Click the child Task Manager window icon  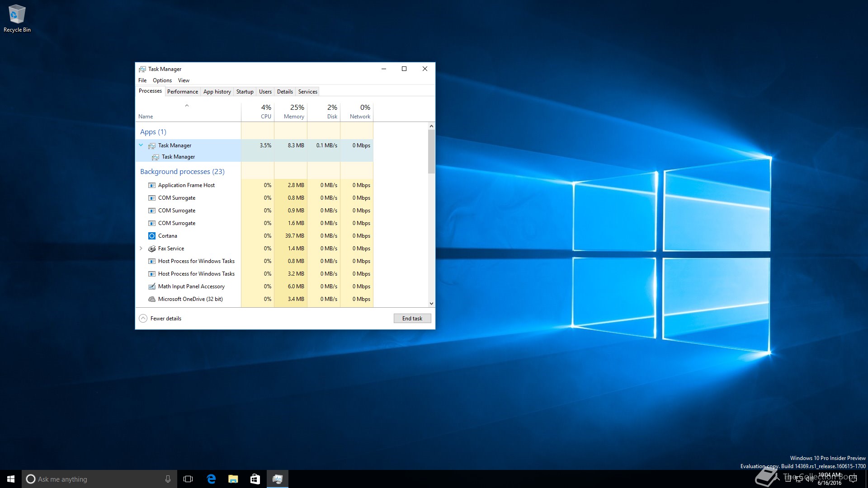point(156,157)
